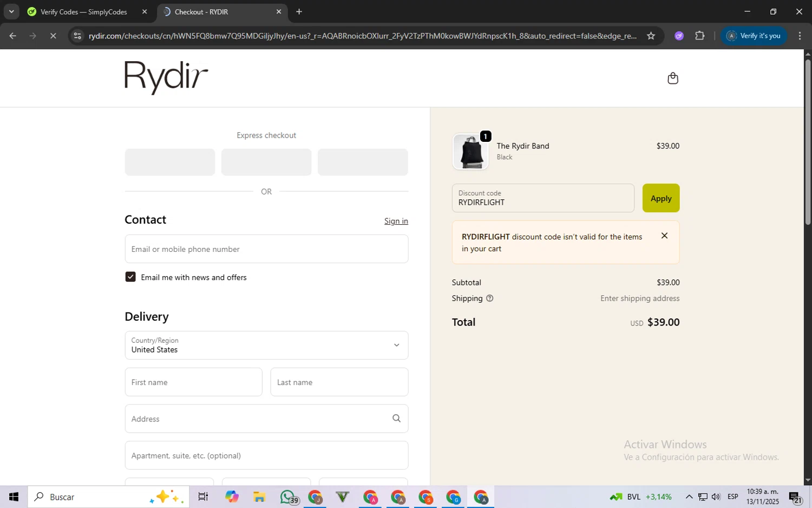The height and width of the screenshot is (508, 812).
Task: Click the 'Express checkout' label
Action: tap(266, 135)
